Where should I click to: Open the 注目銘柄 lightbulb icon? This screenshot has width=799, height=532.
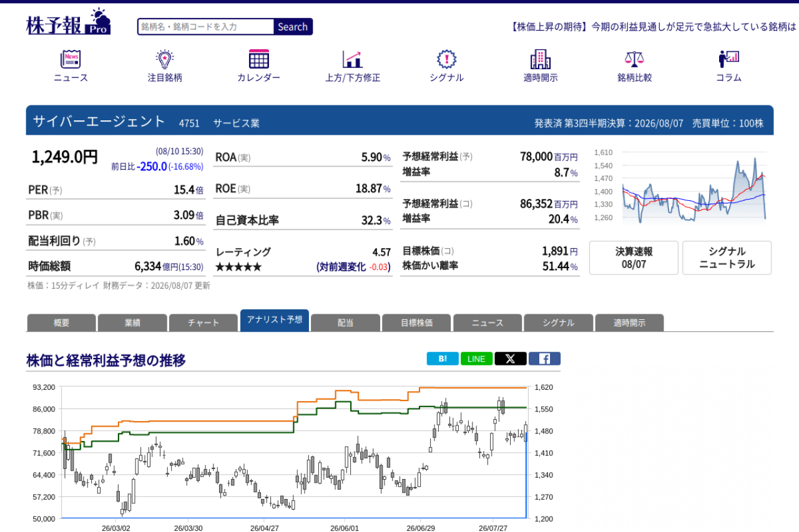[165, 59]
